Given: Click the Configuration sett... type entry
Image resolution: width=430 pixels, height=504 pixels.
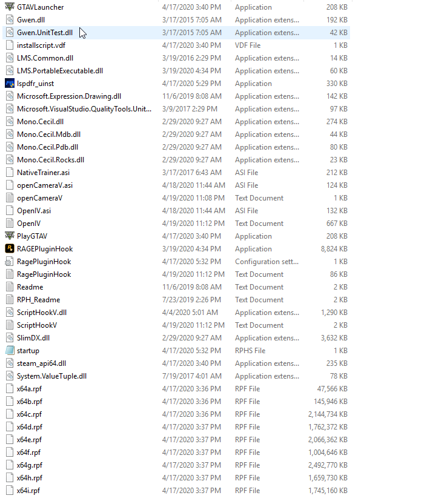Looking at the screenshot, I should click(266, 262).
